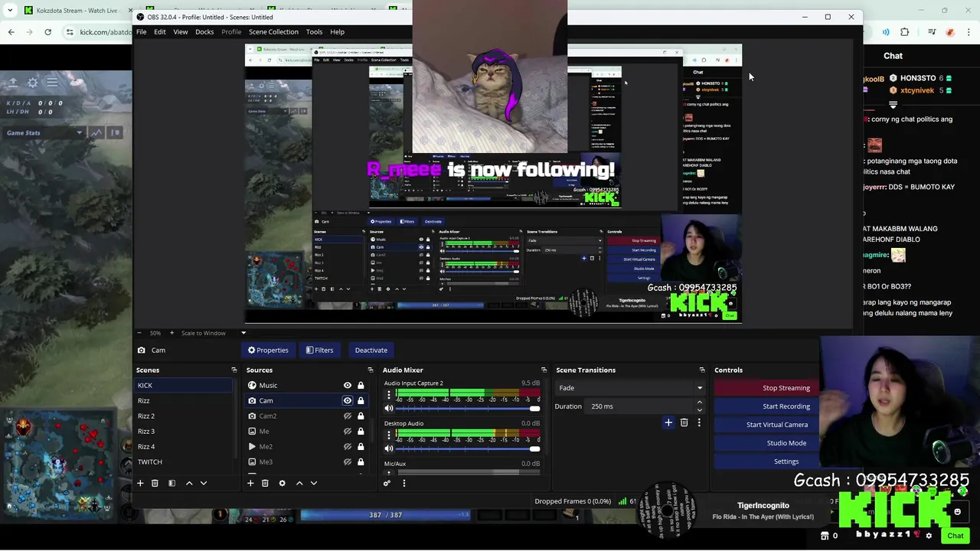Viewport: 980px width, 551px height.
Task: Enable Studio Mode
Action: pos(766,443)
